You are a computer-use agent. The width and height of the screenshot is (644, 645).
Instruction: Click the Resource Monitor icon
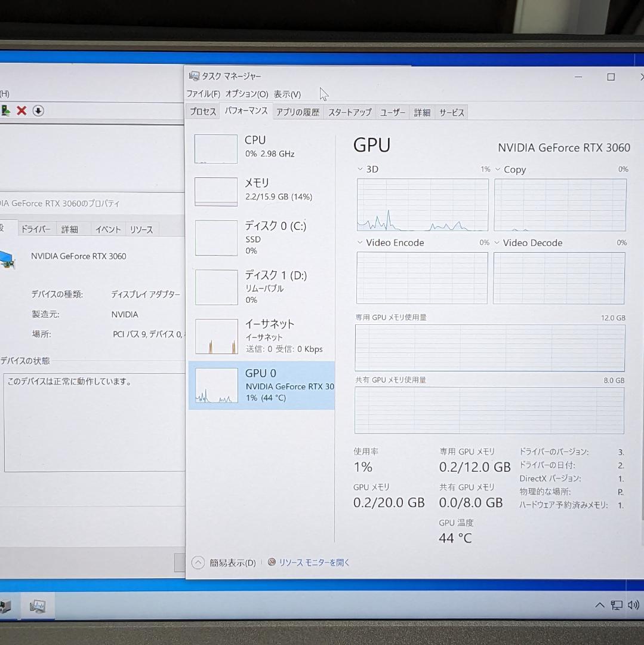click(272, 562)
